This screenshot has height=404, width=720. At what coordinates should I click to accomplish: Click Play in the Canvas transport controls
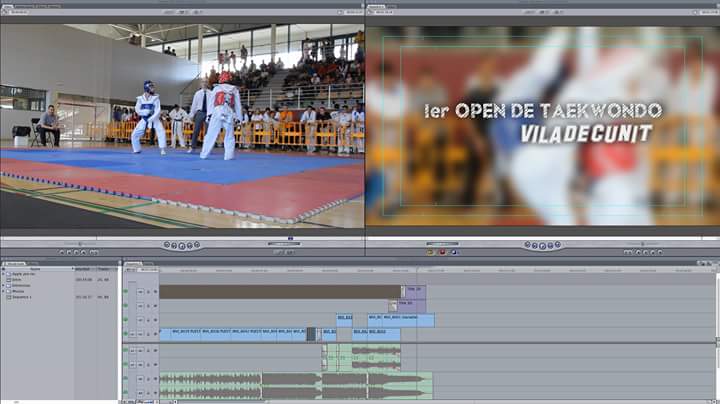coord(542,246)
